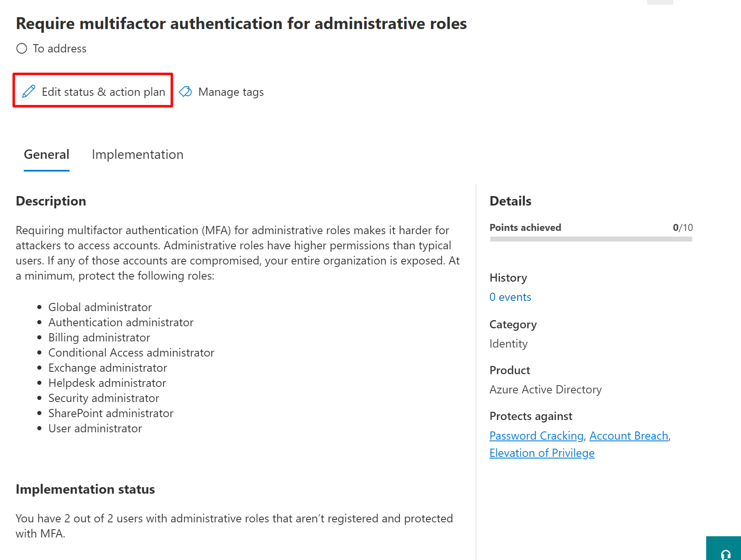Open Edit status & action plan
This screenshot has height=560, width=741.
(103, 92)
